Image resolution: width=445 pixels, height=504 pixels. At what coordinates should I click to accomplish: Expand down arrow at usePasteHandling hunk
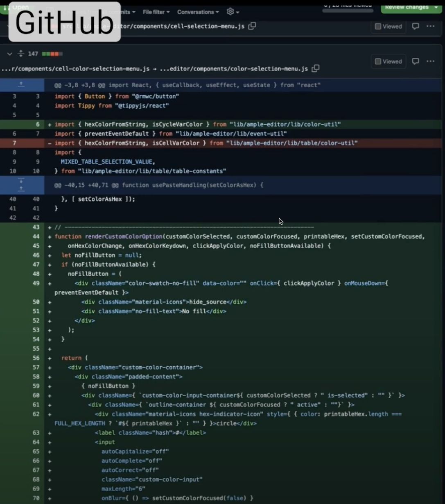click(21, 181)
